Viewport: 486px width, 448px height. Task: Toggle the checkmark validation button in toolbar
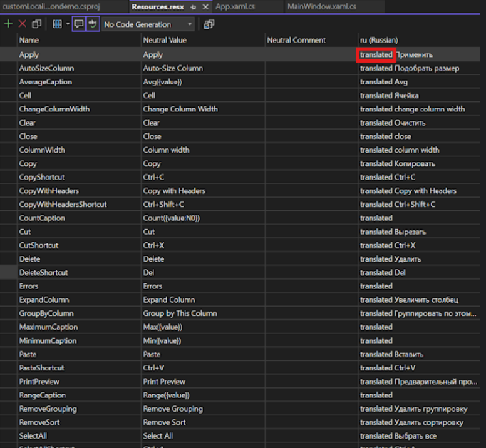point(93,24)
